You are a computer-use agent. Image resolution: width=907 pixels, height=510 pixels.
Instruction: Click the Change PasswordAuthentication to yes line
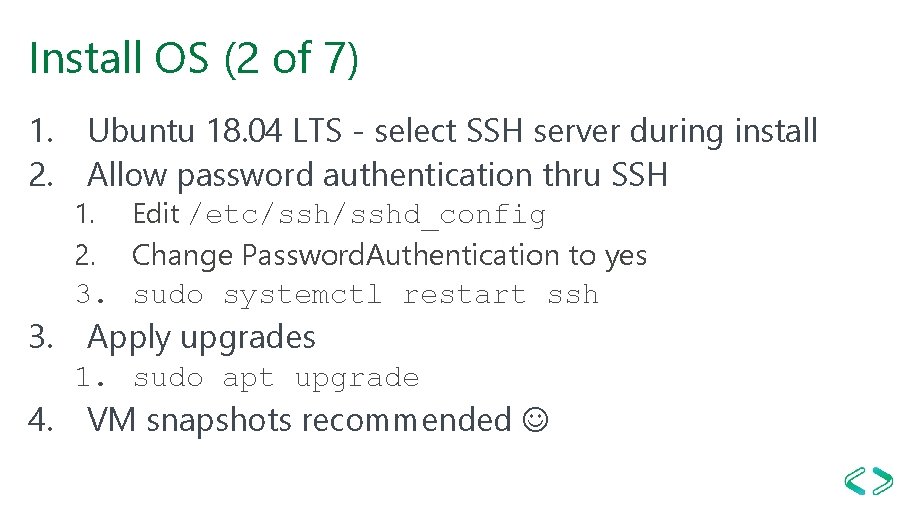coord(389,256)
